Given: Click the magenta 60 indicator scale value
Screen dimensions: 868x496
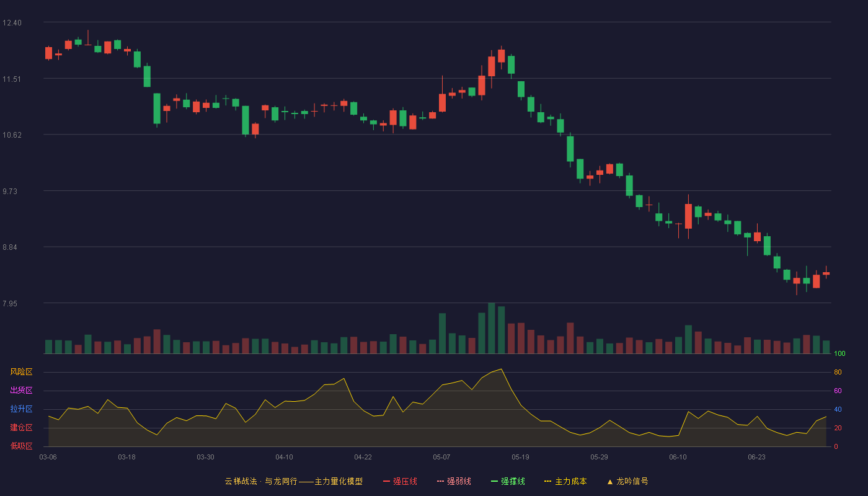Looking at the screenshot, I should point(838,391).
